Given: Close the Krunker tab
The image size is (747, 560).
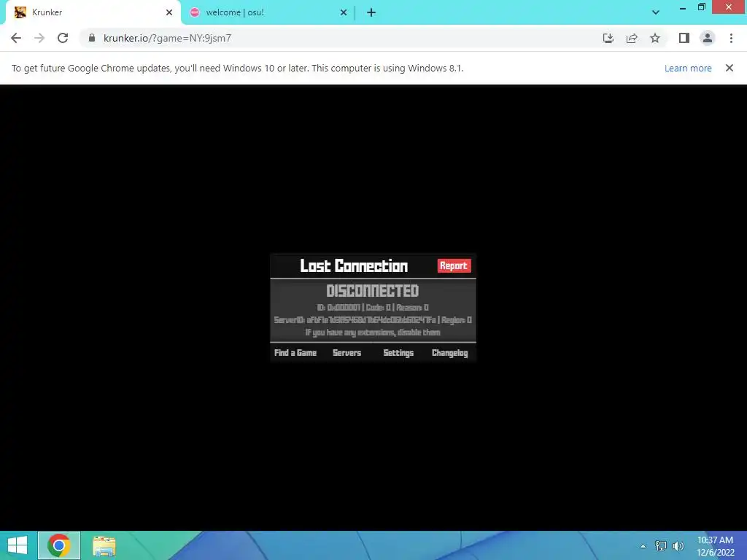Looking at the screenshot, I should coord(169,12).
